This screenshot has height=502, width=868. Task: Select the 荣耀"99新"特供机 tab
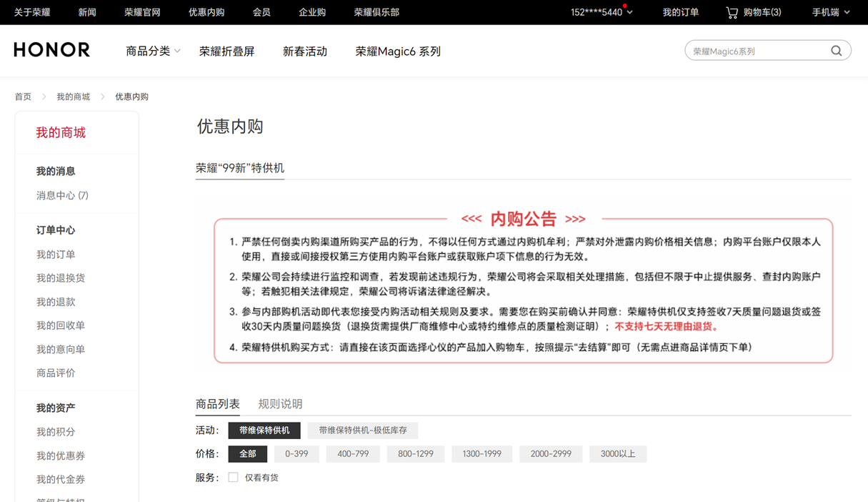pyautogui.click(x=240, y=168)
